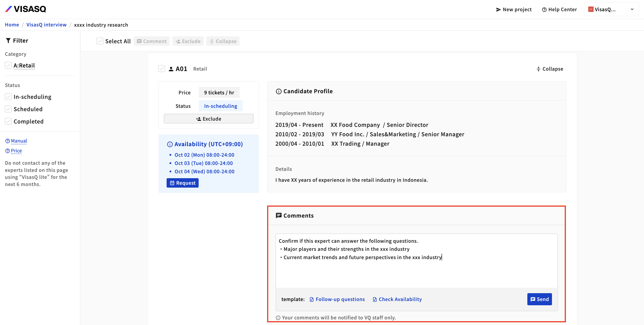Select Oct 02 (Mon) 08:00-24:00 availability
Image resolution: width=644 pixels, height=325 pixels.
(204, 155)
